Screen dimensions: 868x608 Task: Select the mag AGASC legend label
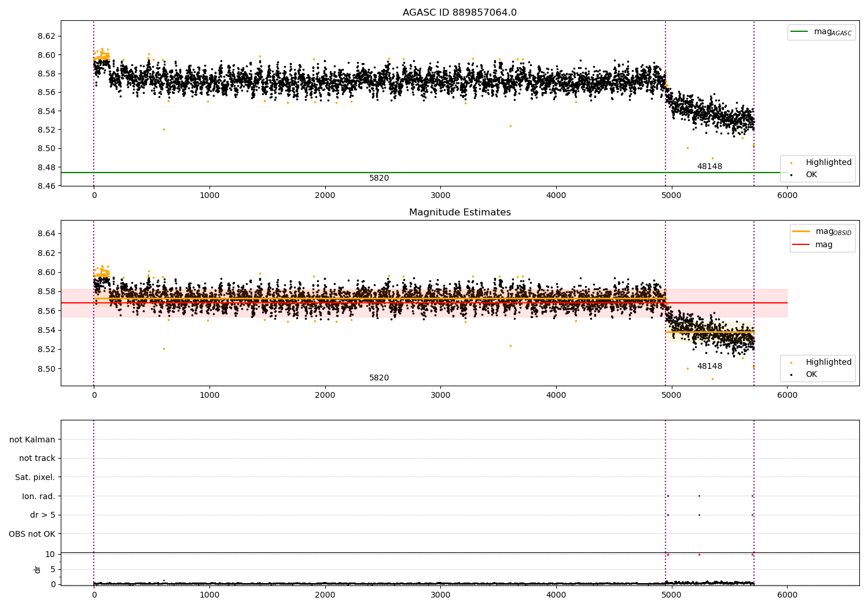click(x=833, y=32)
